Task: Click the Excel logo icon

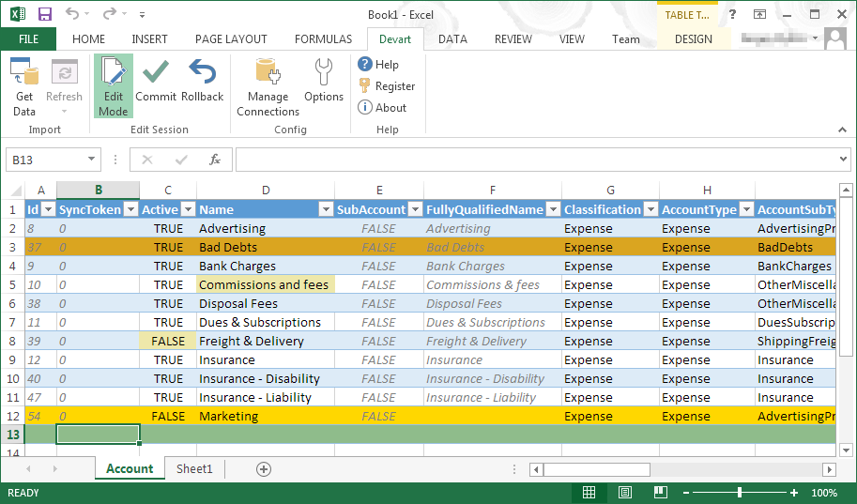Action: click(18, 14)
